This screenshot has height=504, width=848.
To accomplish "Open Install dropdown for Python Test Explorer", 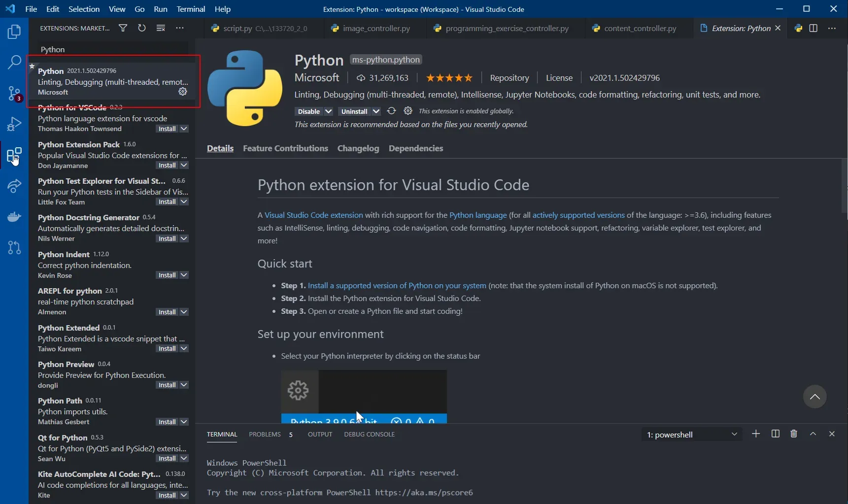I will point(184,202).
